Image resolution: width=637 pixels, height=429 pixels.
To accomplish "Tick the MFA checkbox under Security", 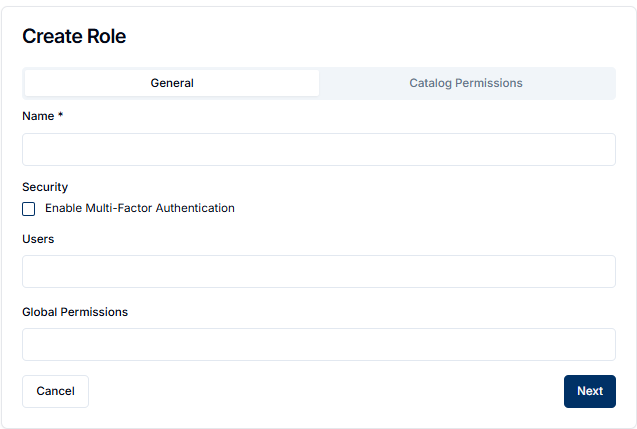I will point(28,209).
